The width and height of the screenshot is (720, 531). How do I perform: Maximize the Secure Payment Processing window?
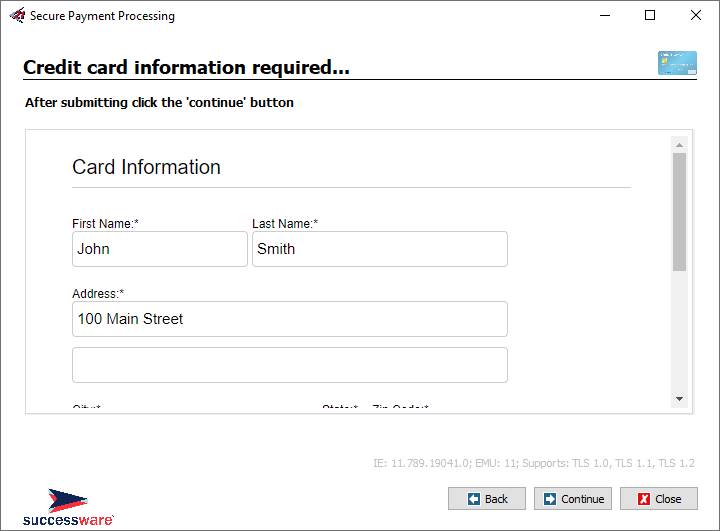(x=650, y=16)
